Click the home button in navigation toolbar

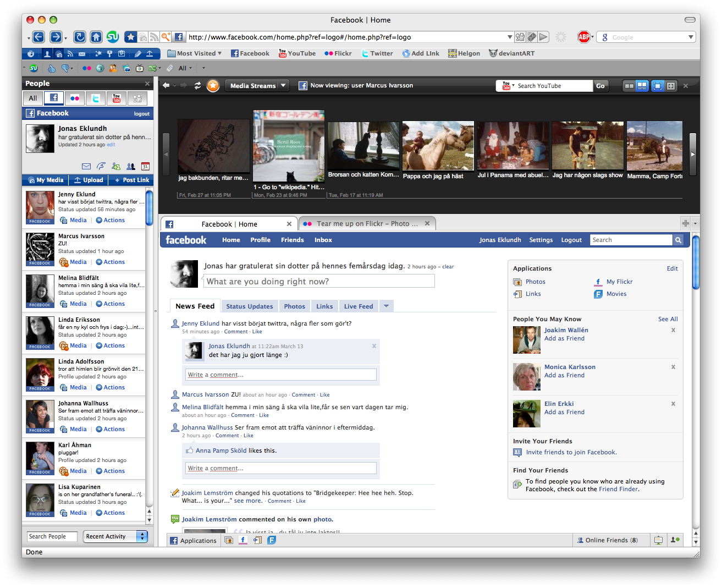96,37
